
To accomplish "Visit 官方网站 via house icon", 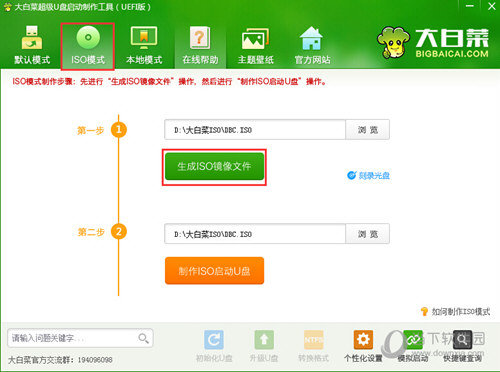I will click(312, 46).
